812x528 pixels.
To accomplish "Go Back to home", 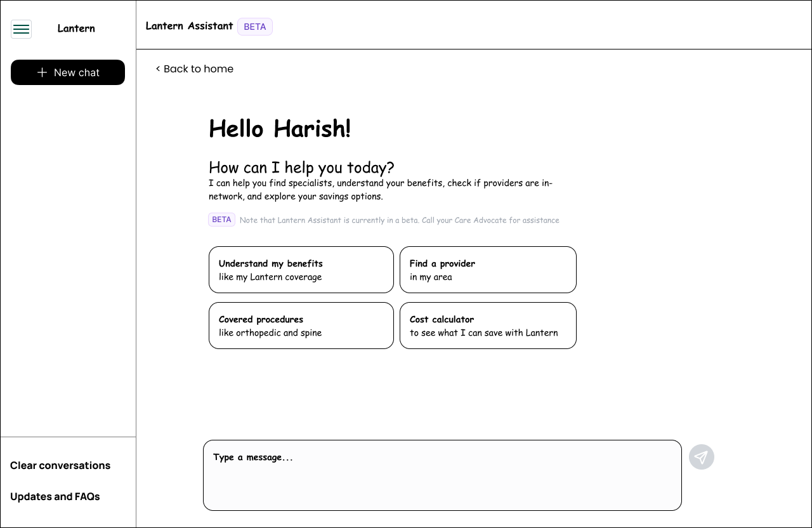I will click(x=195, y=69).
